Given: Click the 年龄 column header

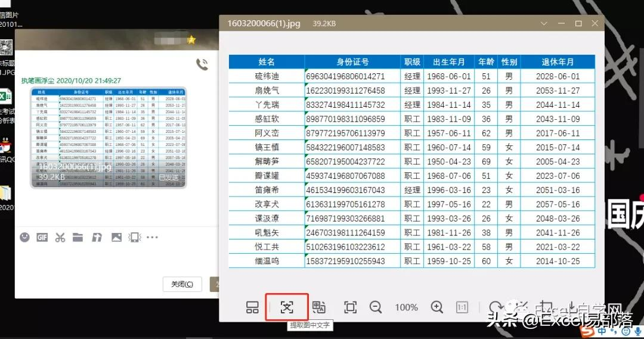Looking at the screenshot, I should pos(487,62).
